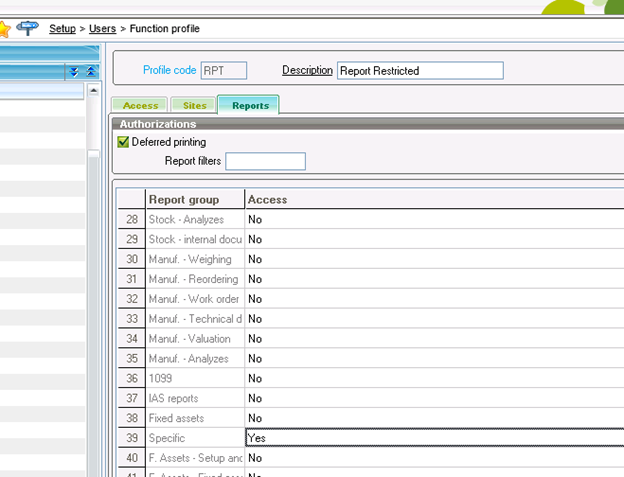Click the blue signpost navigation icon
Screen dimensions: 624x477
(x=27, y=28)
